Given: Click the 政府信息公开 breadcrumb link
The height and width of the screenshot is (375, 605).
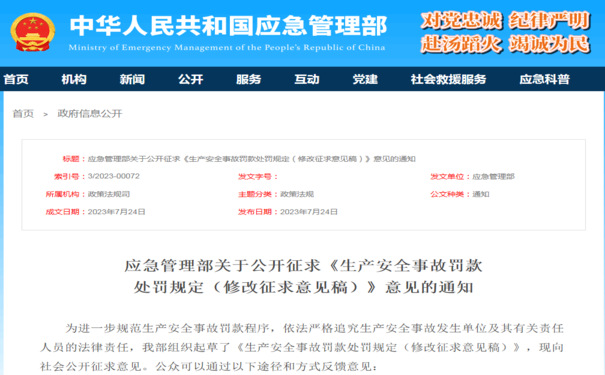Looking at the screenshot, I should point(90,113).
